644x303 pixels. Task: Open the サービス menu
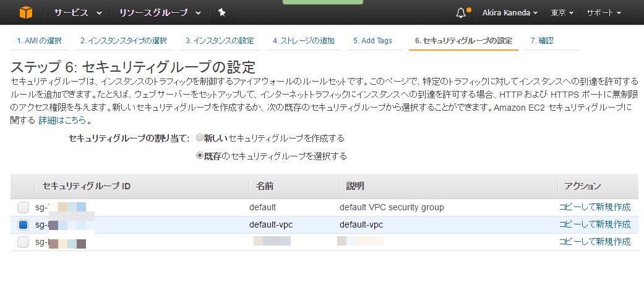77,12
